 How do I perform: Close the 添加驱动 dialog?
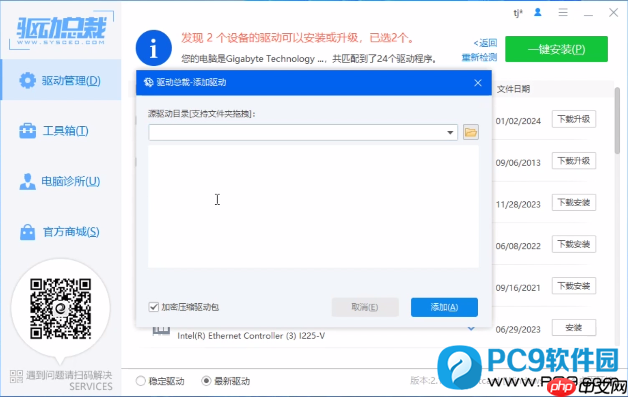(x=478, y=83)
